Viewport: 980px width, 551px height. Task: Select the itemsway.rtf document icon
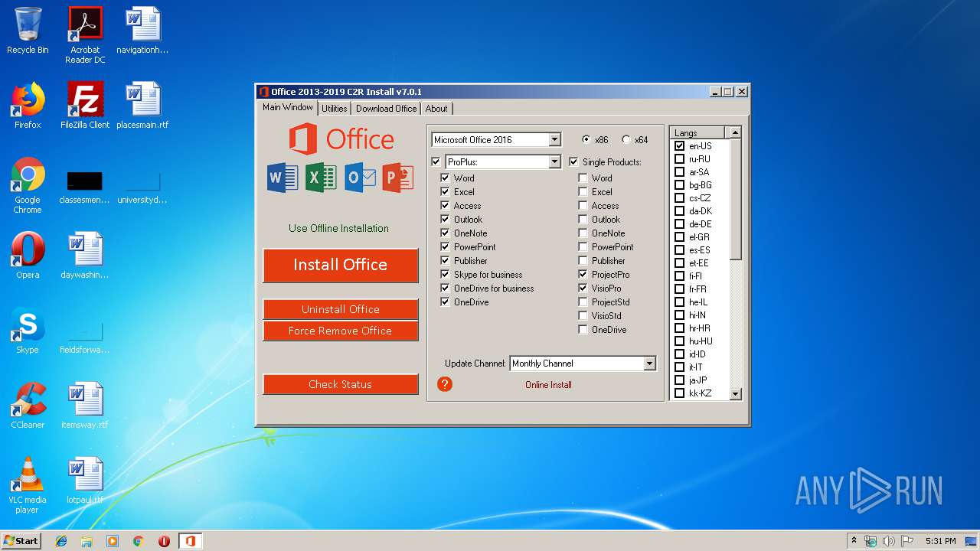pos(85,406)
